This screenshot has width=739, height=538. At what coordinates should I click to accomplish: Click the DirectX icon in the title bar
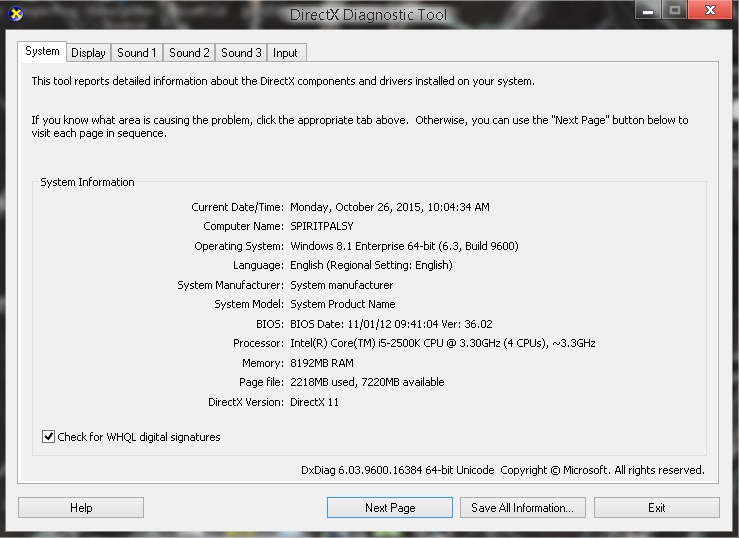pyautogui.click(x=13, y=14)
